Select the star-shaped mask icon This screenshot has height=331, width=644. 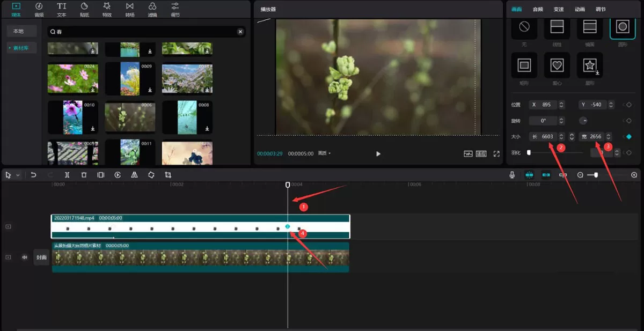tap(590, 65)
